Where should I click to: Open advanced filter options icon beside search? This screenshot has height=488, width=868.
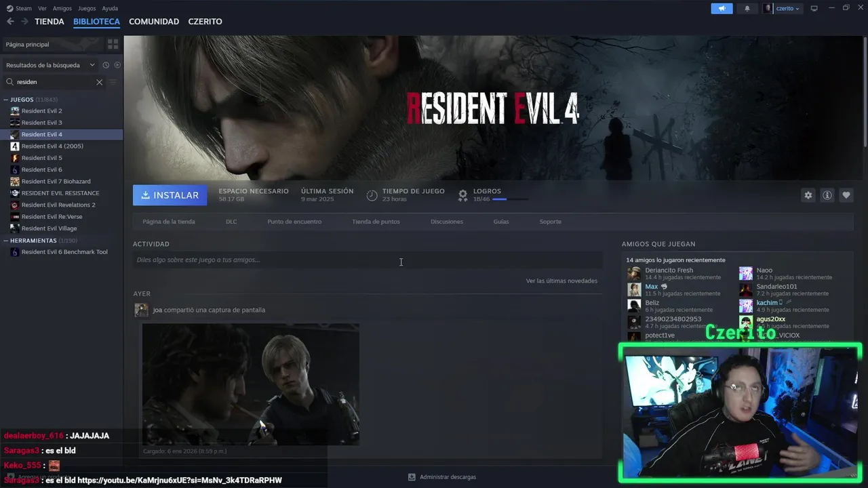click(113, 82)
